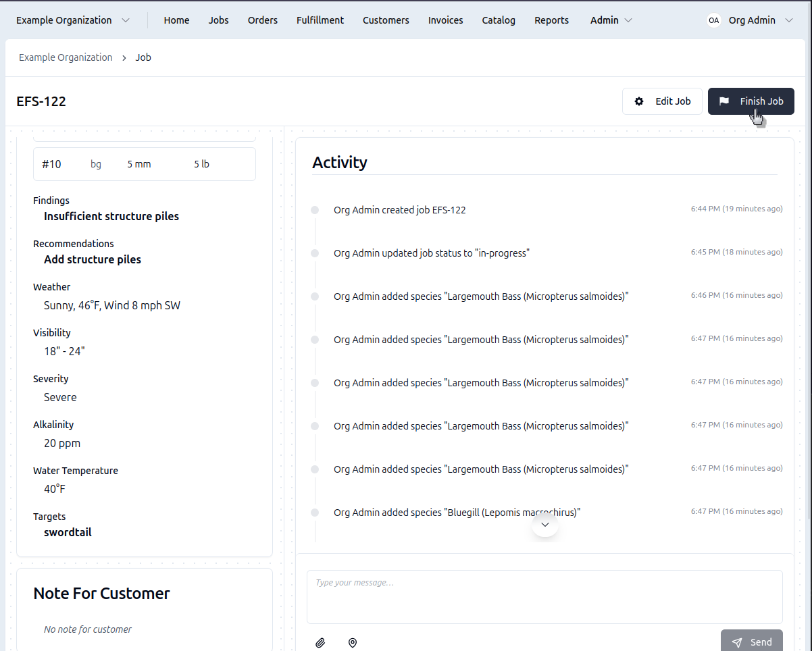Viewport: 812px width, 651px height.
Task: Click the attach file paperclip icon
Action: (320, 643)
